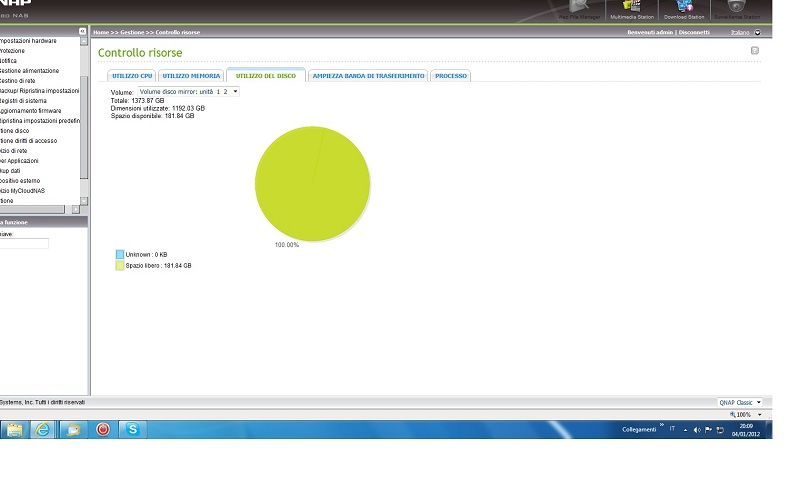This screenshot has height=500, width=800.
Task: Open the Italiano language dropdown
Action: pos(744,32)
